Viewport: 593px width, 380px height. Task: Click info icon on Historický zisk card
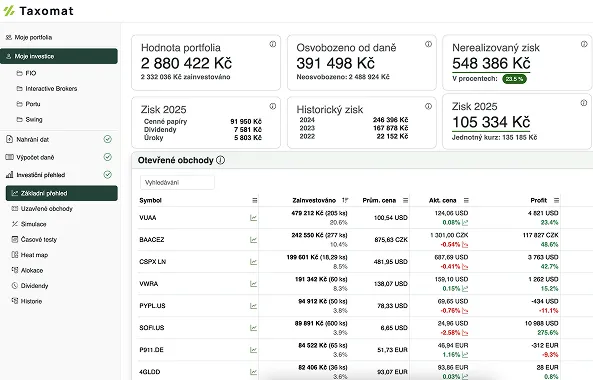pyautogui.click(x=428, y=106)
